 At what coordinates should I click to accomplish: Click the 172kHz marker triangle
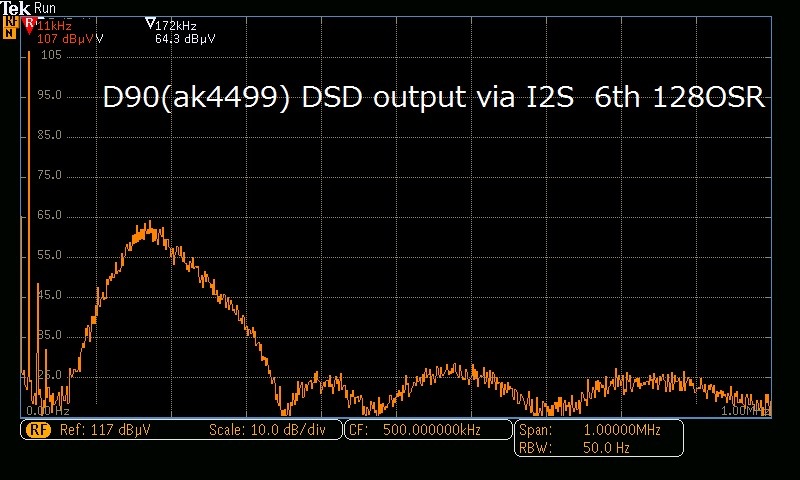tap(150, 23)
